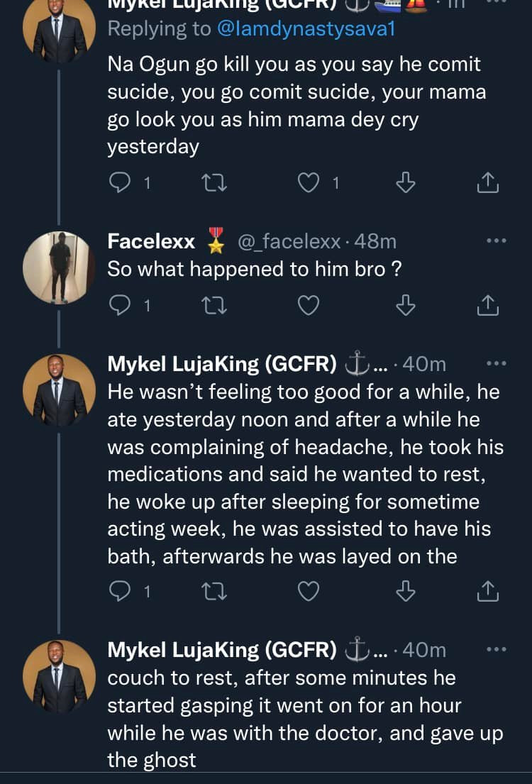Screen dimensions: 532x784
Task: Open more options on Facelexx's tweet
Action: tap(496, 241)
